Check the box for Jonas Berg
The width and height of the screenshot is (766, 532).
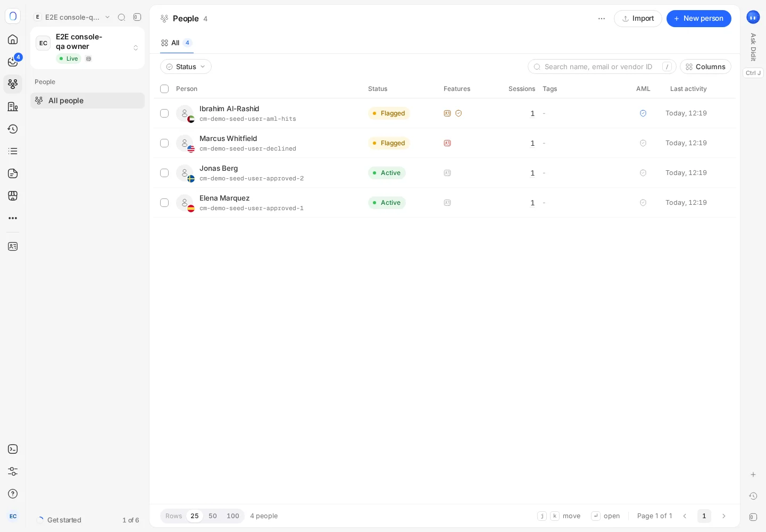pos(164,173)
